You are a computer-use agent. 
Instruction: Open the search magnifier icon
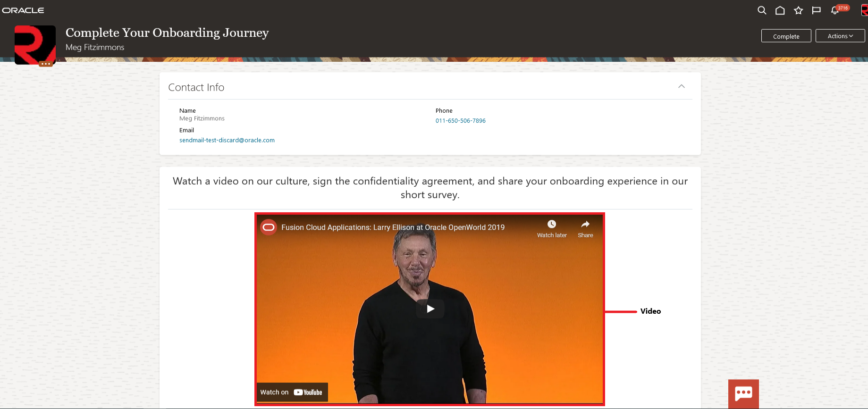(x=762, y=10)
